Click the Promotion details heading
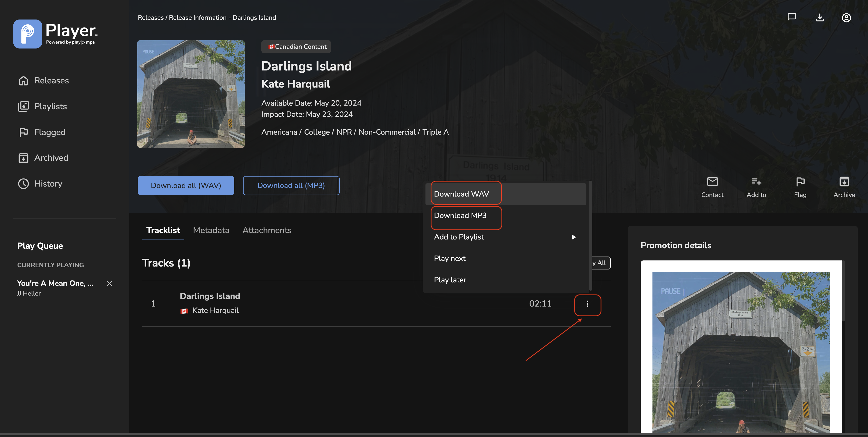 [x=676, y=246]
